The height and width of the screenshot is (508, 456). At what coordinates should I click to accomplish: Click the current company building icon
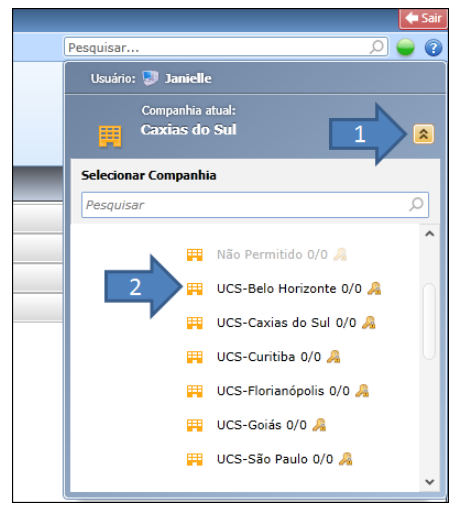pos(110,136)
